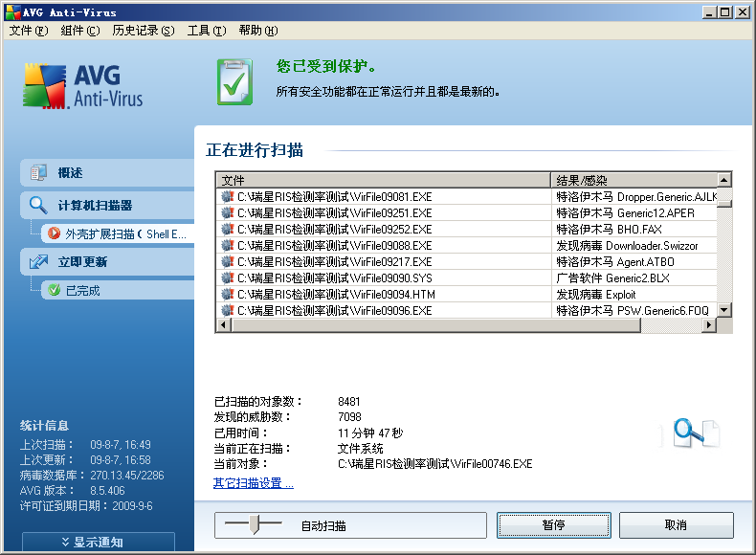Click result 特洛伊木马 PSW.Generic6.FOQ
Screen dimensions: 756x555
tap(633, 311)
